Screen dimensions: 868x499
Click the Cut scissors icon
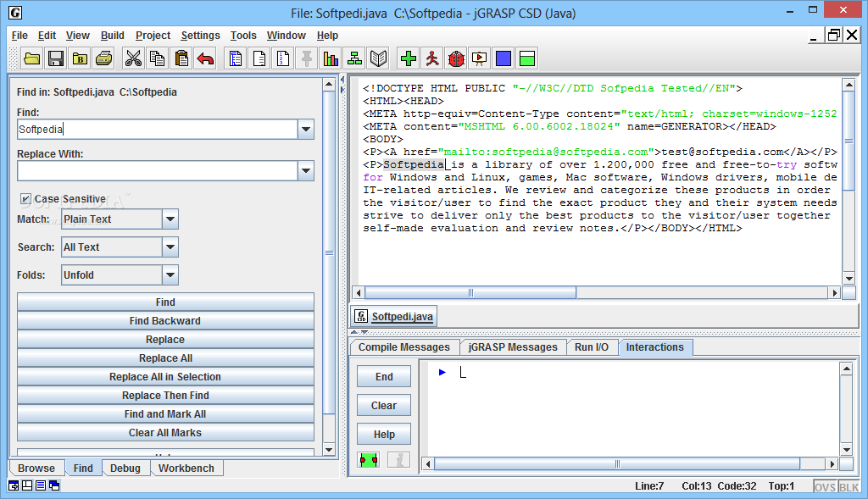pos(133,58)
